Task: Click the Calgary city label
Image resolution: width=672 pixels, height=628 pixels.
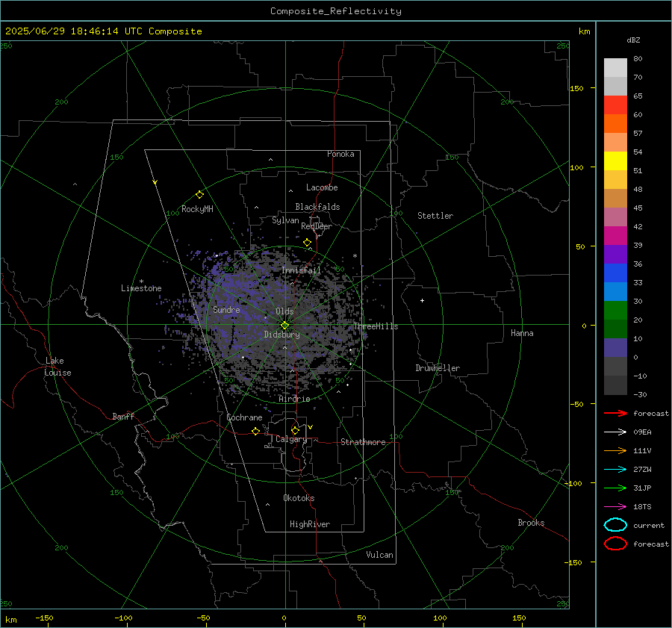Action: pyautogui.click(x=291, y=439)
